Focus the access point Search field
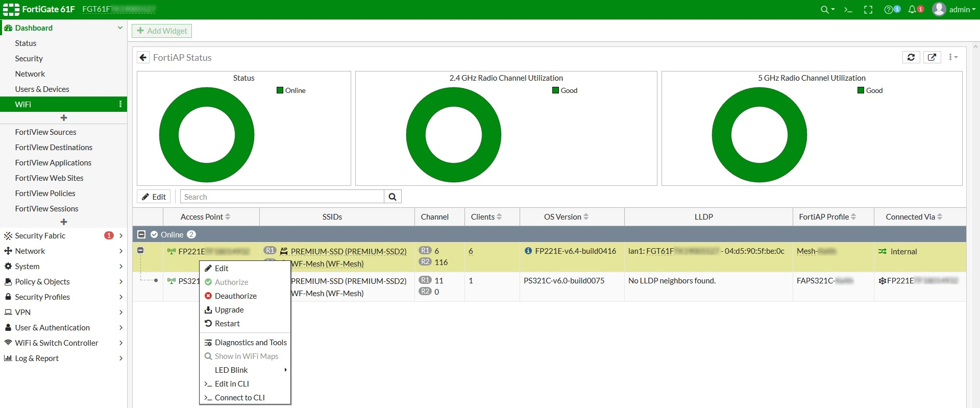Screen dimensions: 980x408 pyautogui.click(x=282, y=197)
